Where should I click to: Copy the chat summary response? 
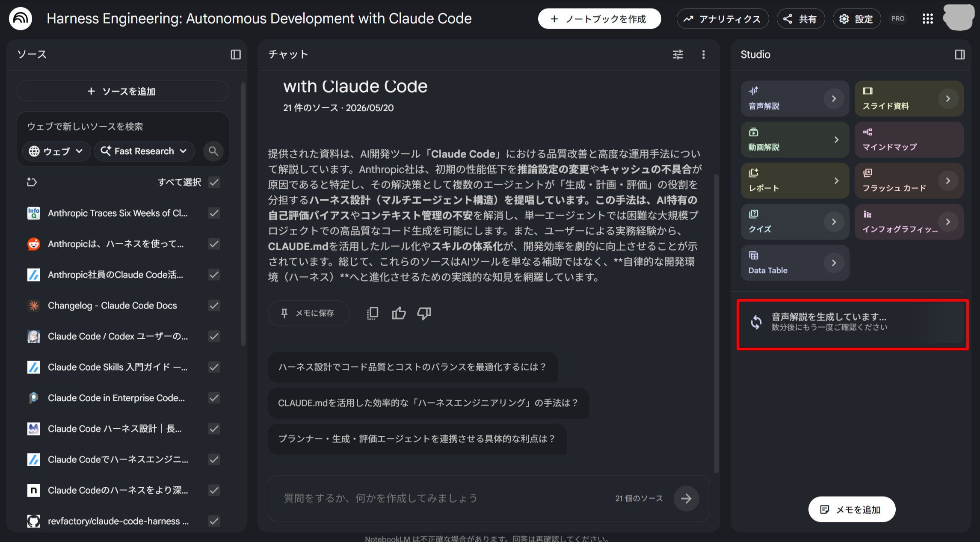pyautogui.click(x=373, y=313)
